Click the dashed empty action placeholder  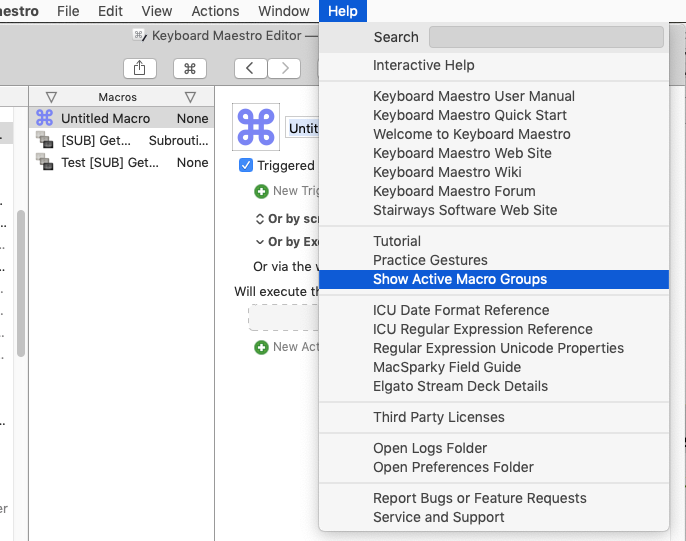pyautogui.click(x=284, y=318)
